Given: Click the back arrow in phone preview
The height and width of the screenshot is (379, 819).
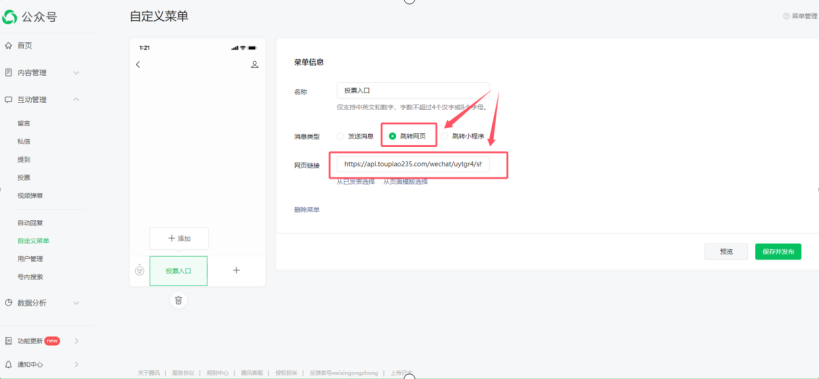Looking at the screenshot, I should tap(138, 65).
